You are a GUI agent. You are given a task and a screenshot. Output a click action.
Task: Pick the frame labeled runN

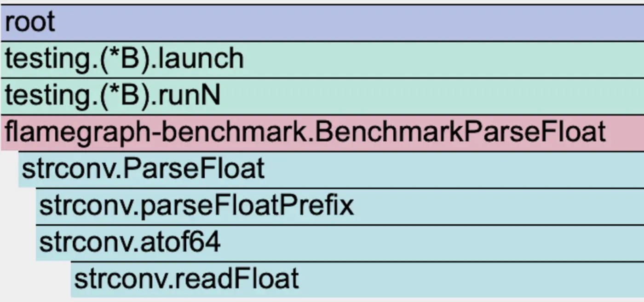[322, 96]
